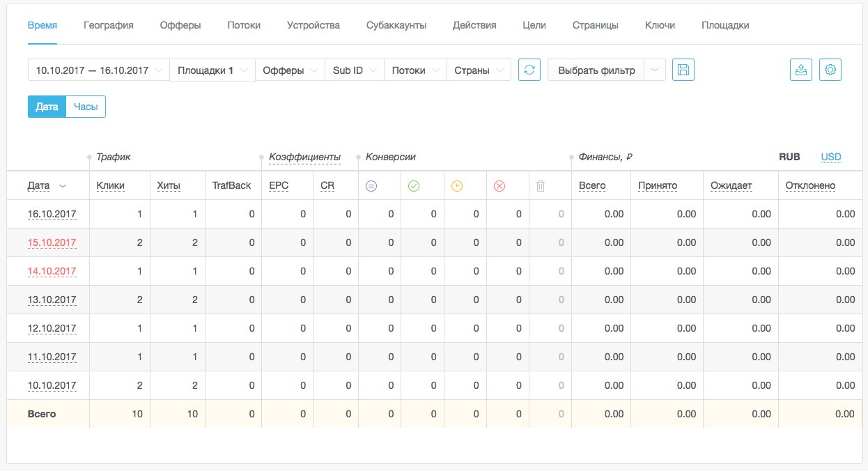The height and width of the screenshot is (471, 868).
Task: Click the red cross rejected conversions icon
Action: click(x=499, y=186)
